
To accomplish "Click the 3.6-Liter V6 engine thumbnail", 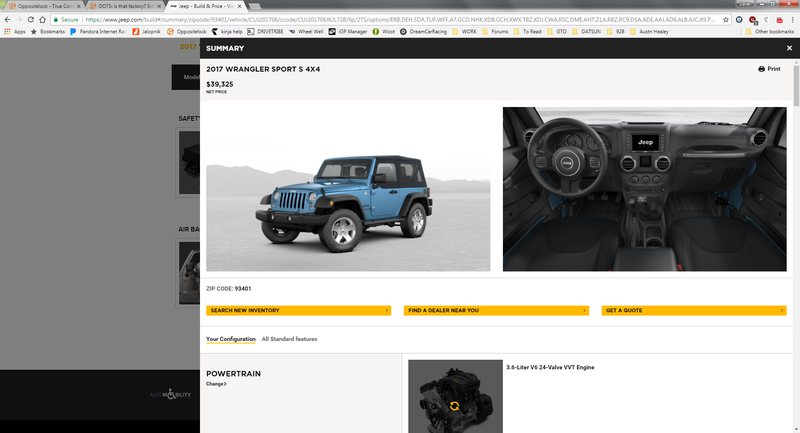I will 455,396.
